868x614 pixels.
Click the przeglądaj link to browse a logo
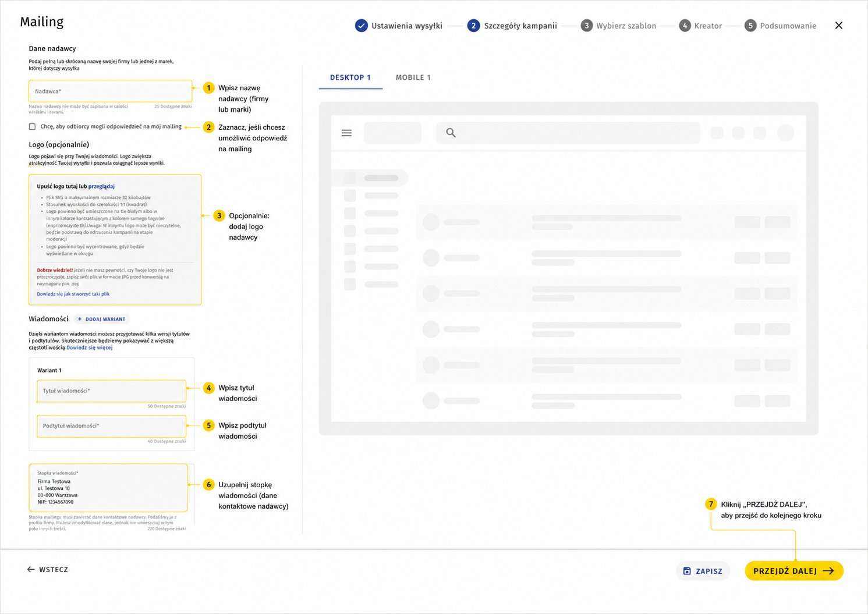pos(101,186)
